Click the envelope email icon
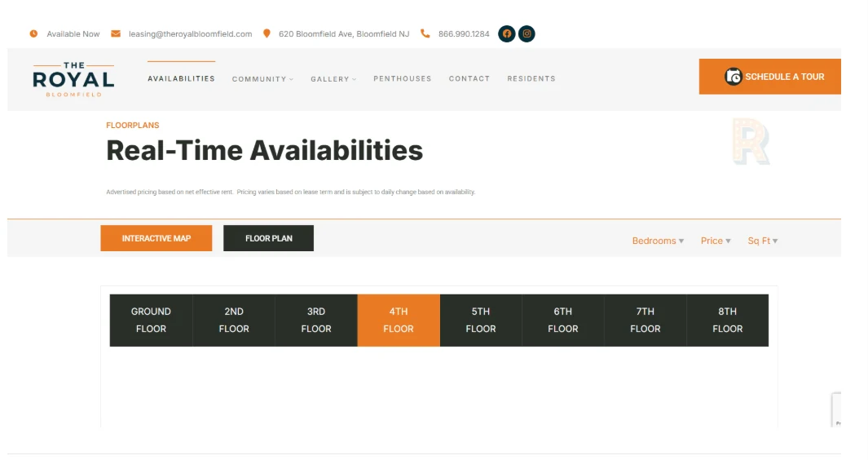Viewport: 868px width, 460px height. (x=116, y=33)
